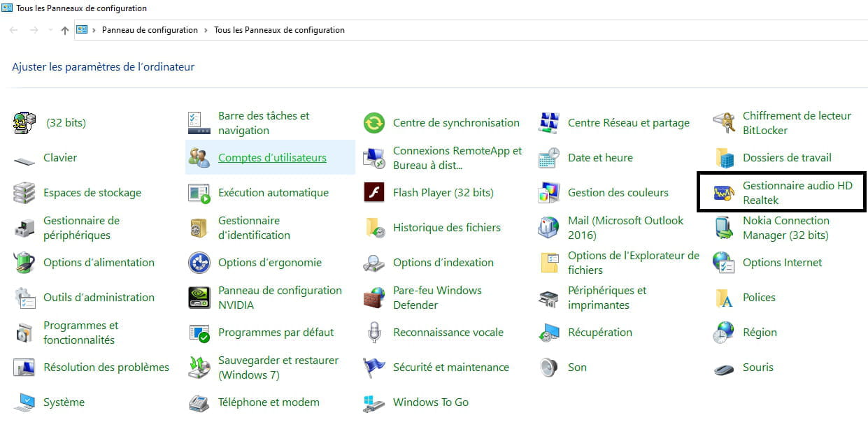Open the Dossiers de travail link
This screenshot has height=429, width=868.
tap(787, 158)
